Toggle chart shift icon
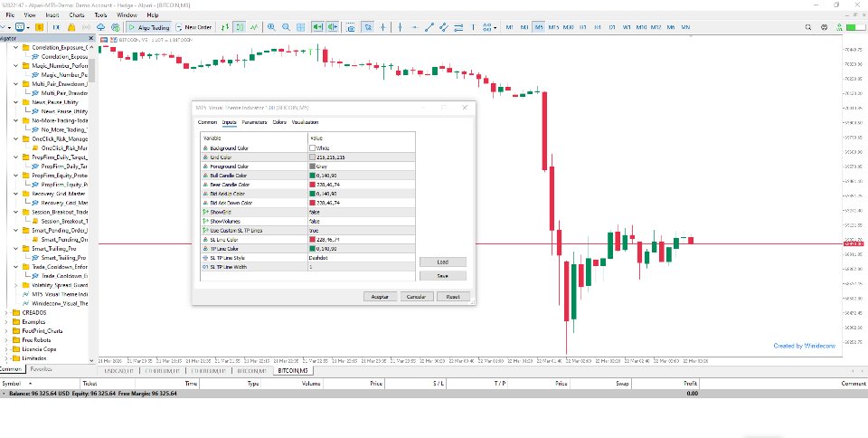 coord(333,27)
